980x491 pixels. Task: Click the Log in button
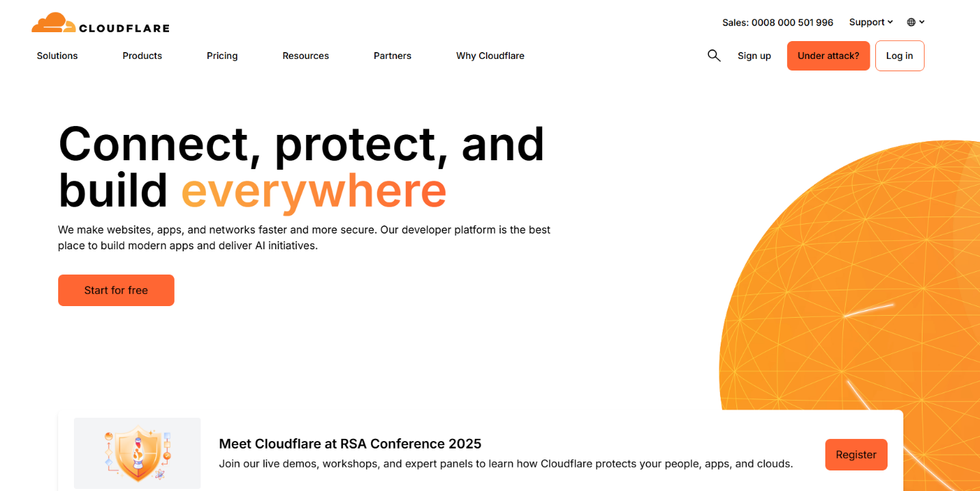(900, 55)
